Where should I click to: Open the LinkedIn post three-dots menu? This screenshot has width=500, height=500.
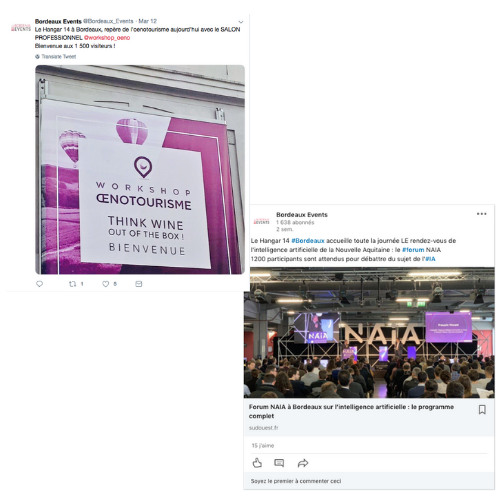[481, 214]
